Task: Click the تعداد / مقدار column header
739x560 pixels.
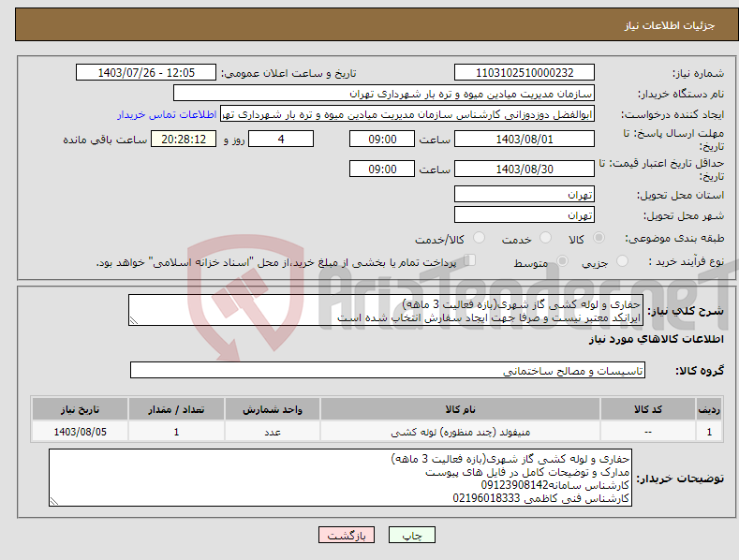Action: (x=176, y=409)
